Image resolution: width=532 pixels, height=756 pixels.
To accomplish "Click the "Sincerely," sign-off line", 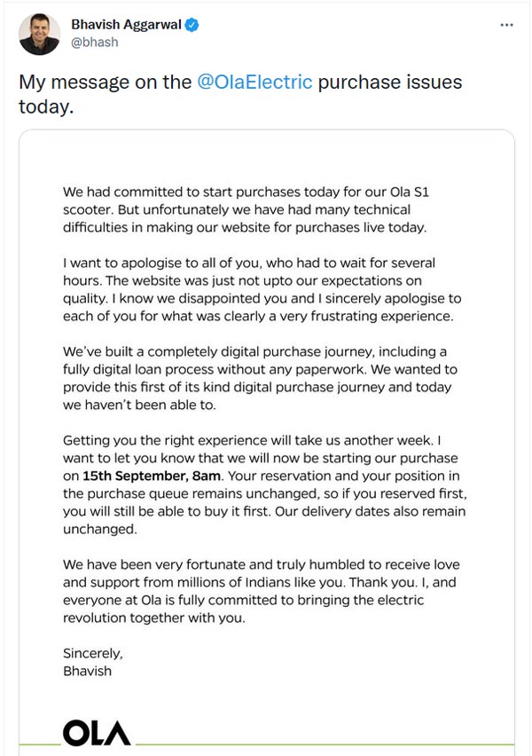I will pyautogui.click(x=93, y=653).
